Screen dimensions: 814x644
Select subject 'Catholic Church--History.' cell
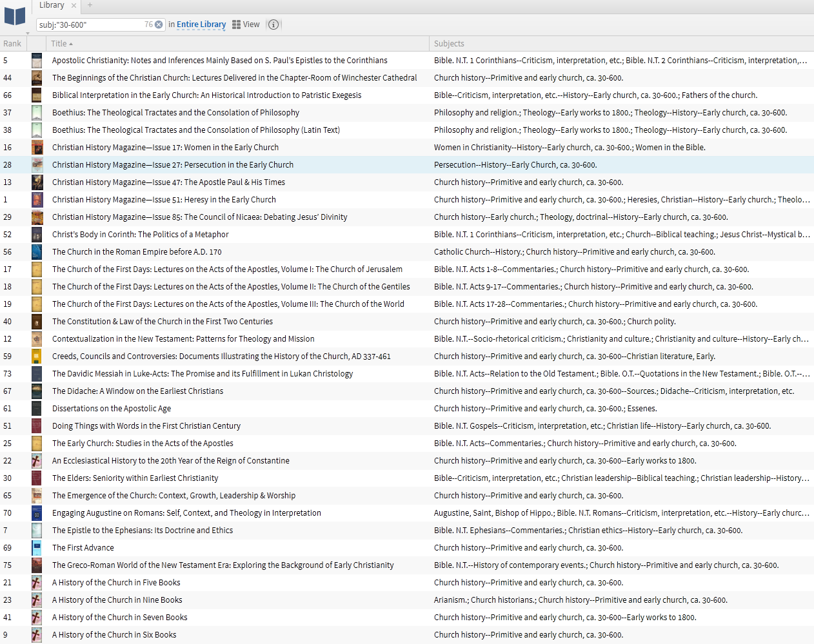575,252
